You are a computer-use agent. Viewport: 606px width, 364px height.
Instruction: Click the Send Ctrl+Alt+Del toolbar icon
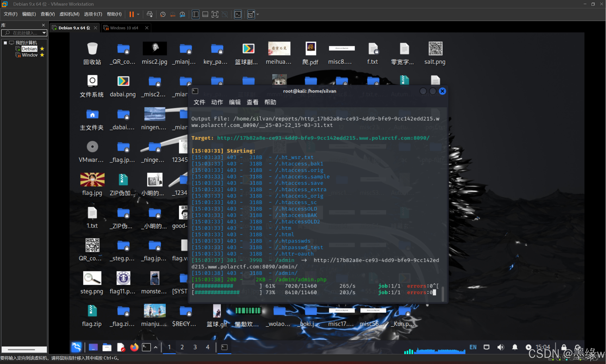click(x=149, y=14)
